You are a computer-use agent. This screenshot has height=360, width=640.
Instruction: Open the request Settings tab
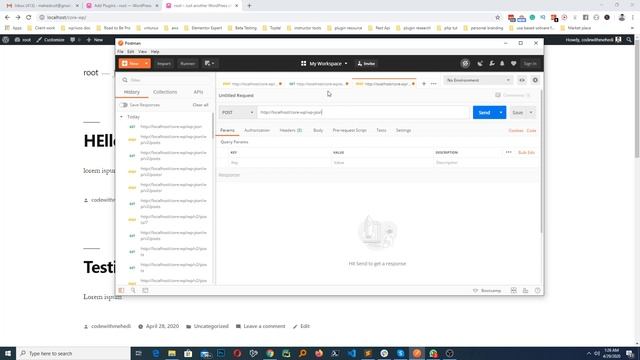[403, 130]
